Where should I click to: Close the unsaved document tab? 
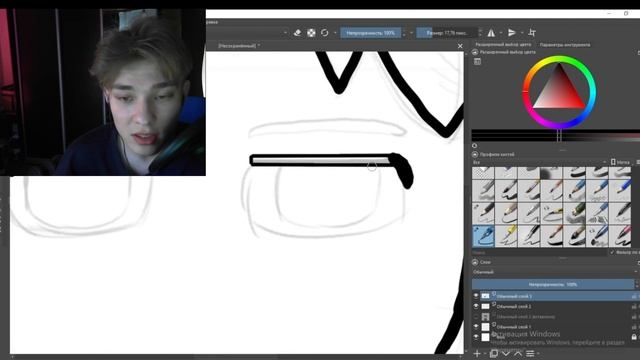pos(460,46)
